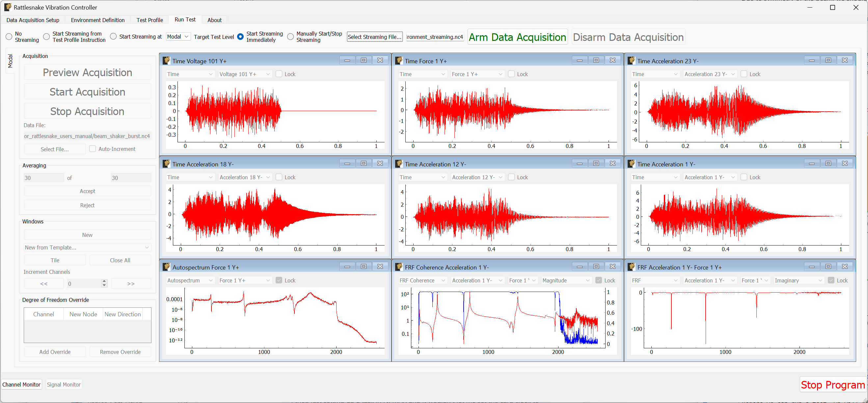Switch to the Environment Definition tab
This screenshot has height=403, width=868.
click(x=98, y=20)
